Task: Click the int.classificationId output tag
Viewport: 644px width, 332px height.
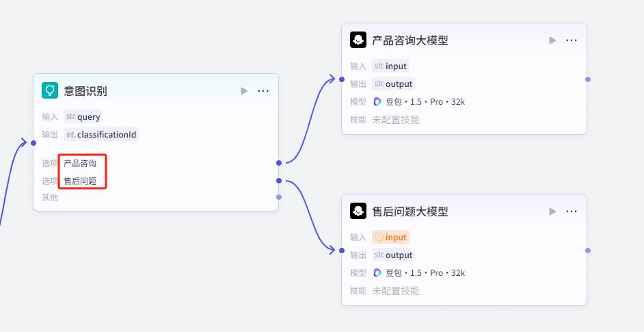Action: [x=101, y=135]
